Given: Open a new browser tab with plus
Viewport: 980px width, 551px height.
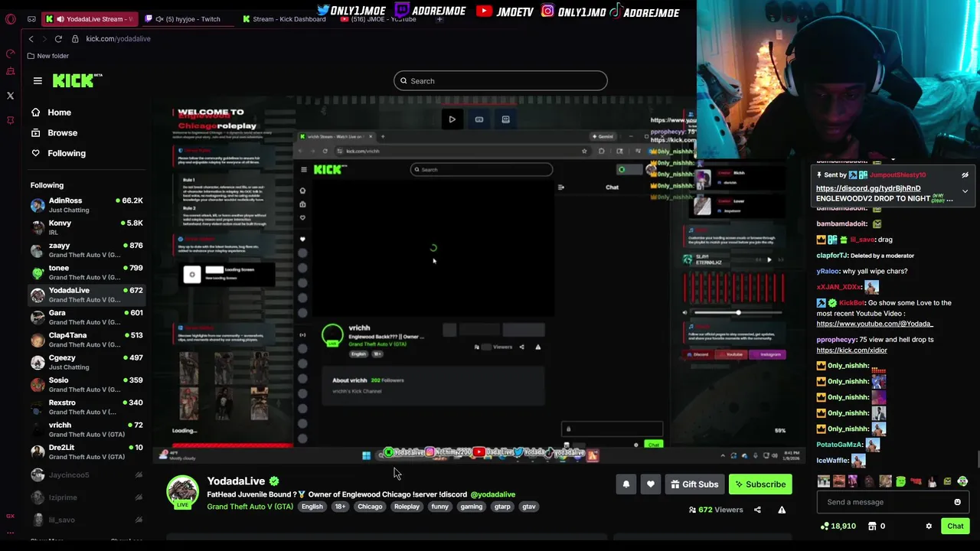Looking at the screenshot, I should point(439,19).
